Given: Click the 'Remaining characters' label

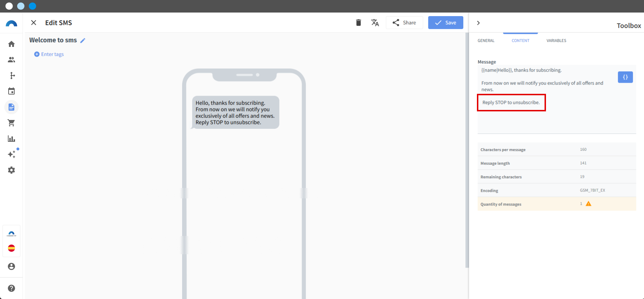Looking at the screenshot, I should [x=501, y=177].
